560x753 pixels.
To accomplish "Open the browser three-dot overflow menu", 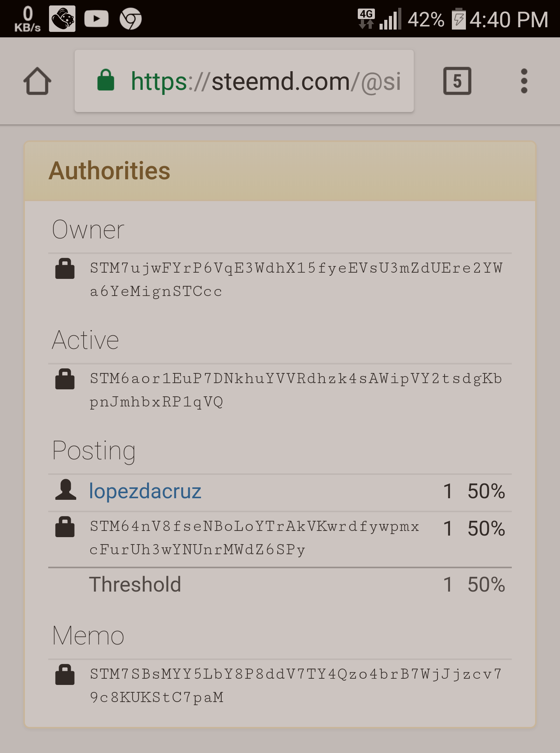I will tap(524, 81).
